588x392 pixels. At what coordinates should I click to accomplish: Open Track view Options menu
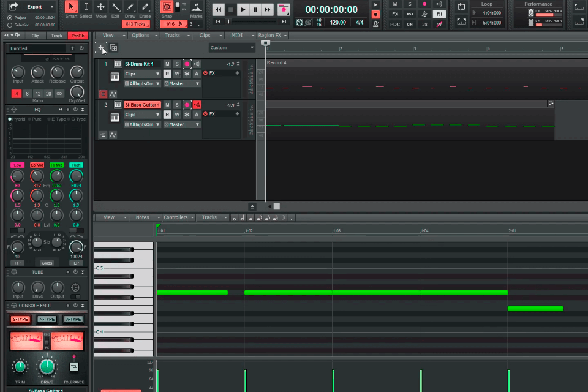pos(145,36)
